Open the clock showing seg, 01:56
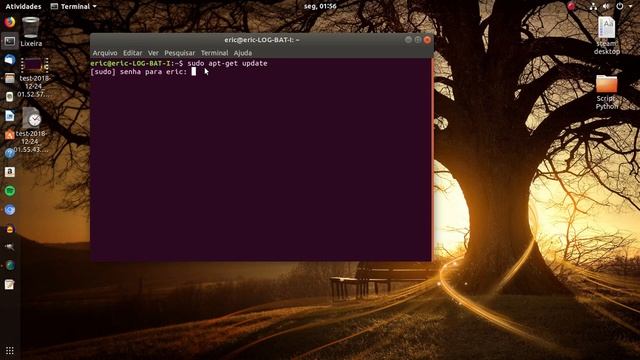640x360 pixels. (320, 6)
